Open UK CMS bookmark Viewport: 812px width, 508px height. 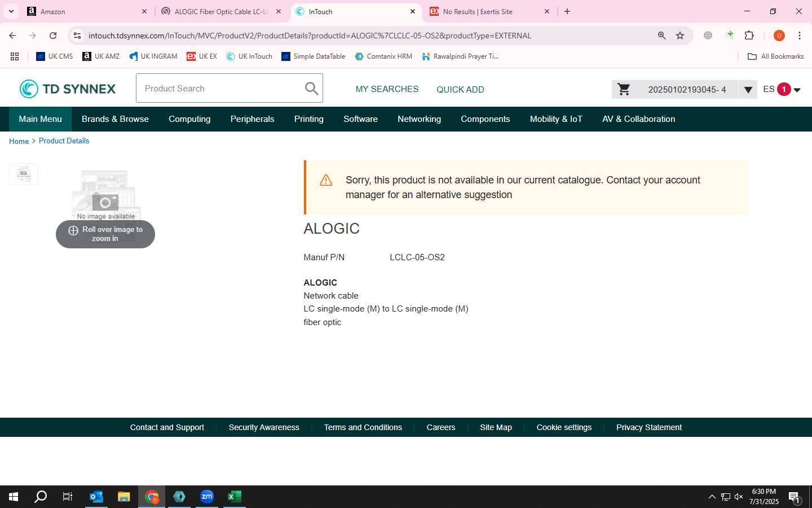coord(55,56)
